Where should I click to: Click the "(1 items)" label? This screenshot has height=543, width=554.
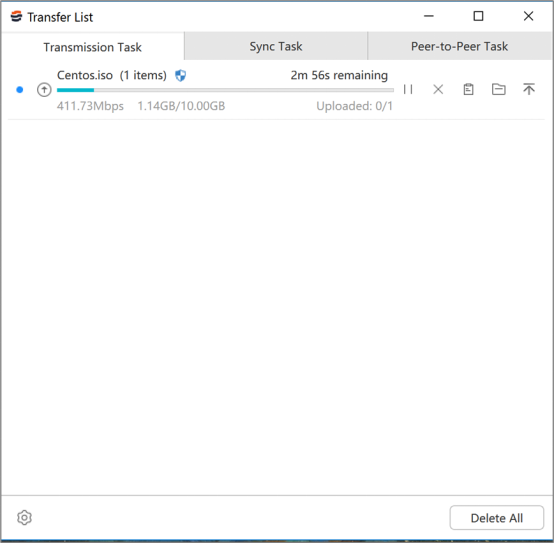coord(143,75)
